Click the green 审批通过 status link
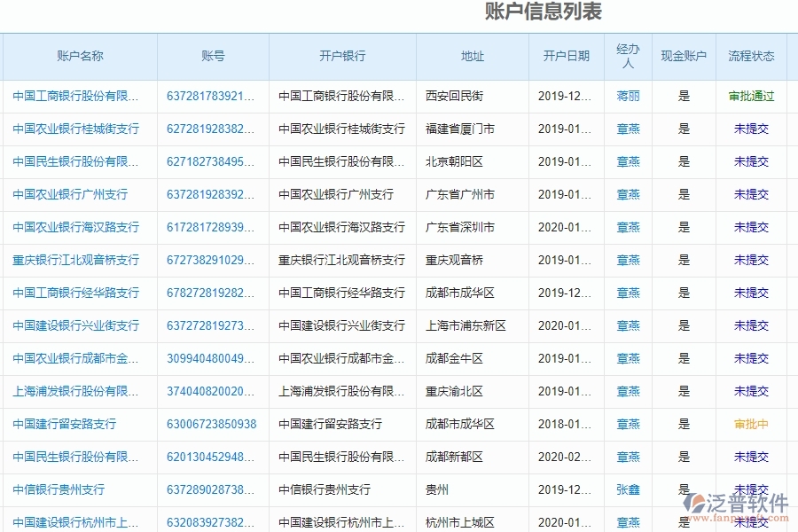798x532 pixels. [750, 96]
